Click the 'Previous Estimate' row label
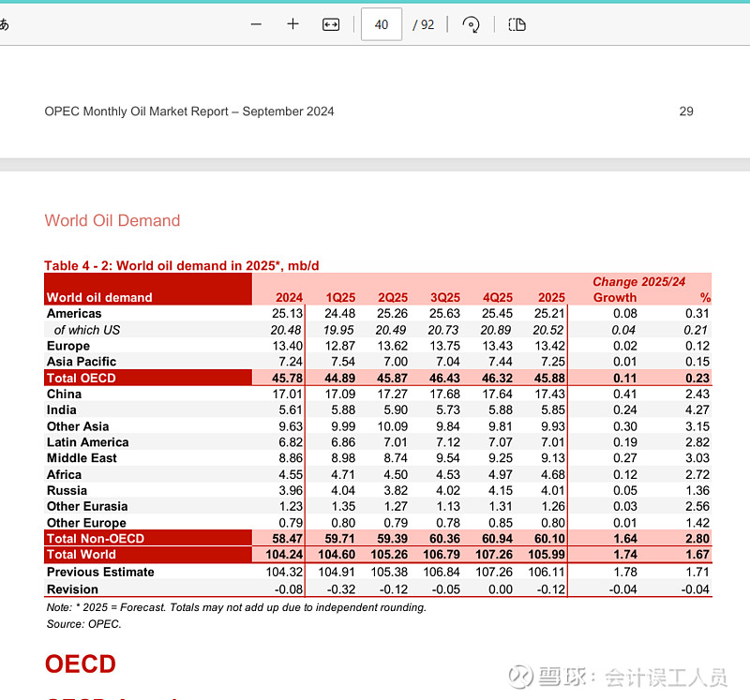Screen dimensions: 750x700 tap(100, 572)
